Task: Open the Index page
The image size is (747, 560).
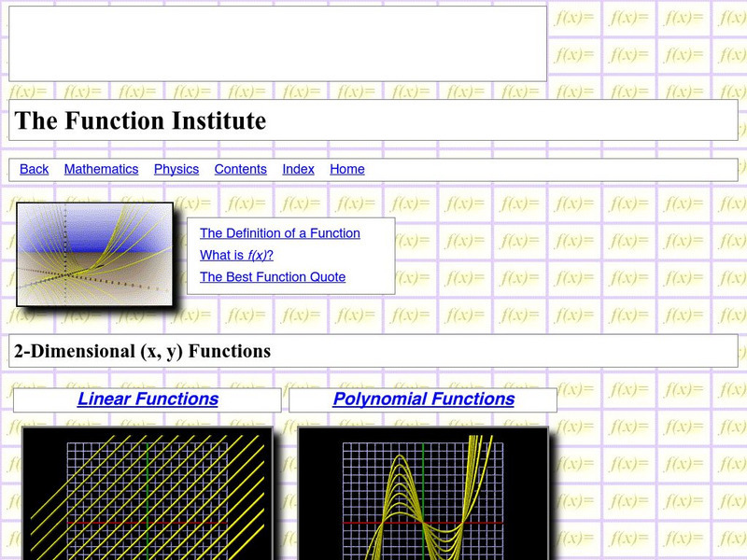Action: (298, 169)
